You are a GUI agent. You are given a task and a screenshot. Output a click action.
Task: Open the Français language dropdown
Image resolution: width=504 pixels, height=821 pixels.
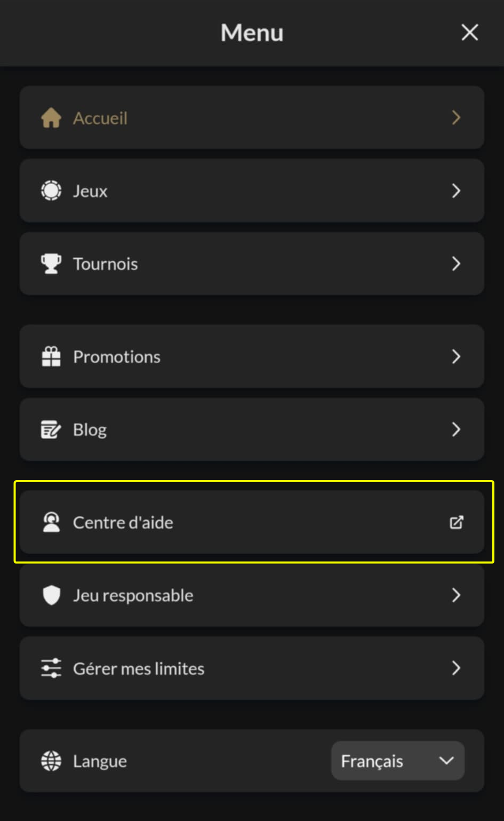click(x=397, y=761)
